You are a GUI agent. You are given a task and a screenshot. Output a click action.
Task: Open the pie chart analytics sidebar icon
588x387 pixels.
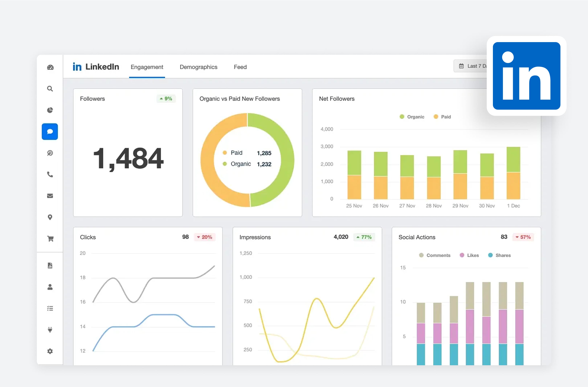click(x=50, y=110)
